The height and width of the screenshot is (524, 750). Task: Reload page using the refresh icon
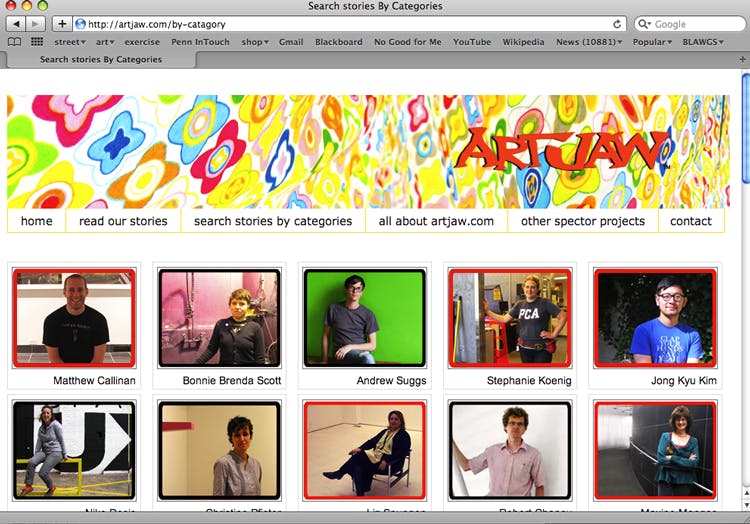pyautogui.click(x=617, y=24)
